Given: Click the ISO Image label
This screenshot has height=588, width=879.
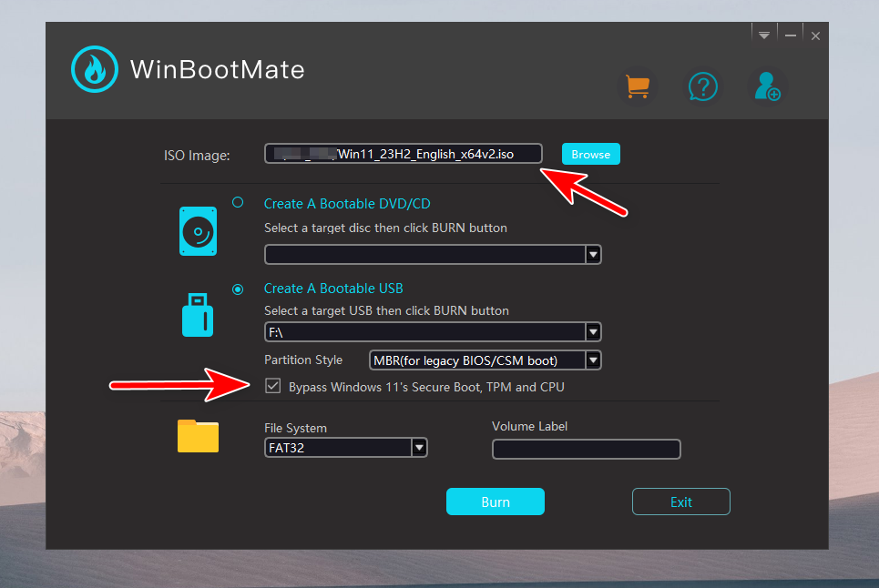Looking at the screenshot, I should [197, 155].
